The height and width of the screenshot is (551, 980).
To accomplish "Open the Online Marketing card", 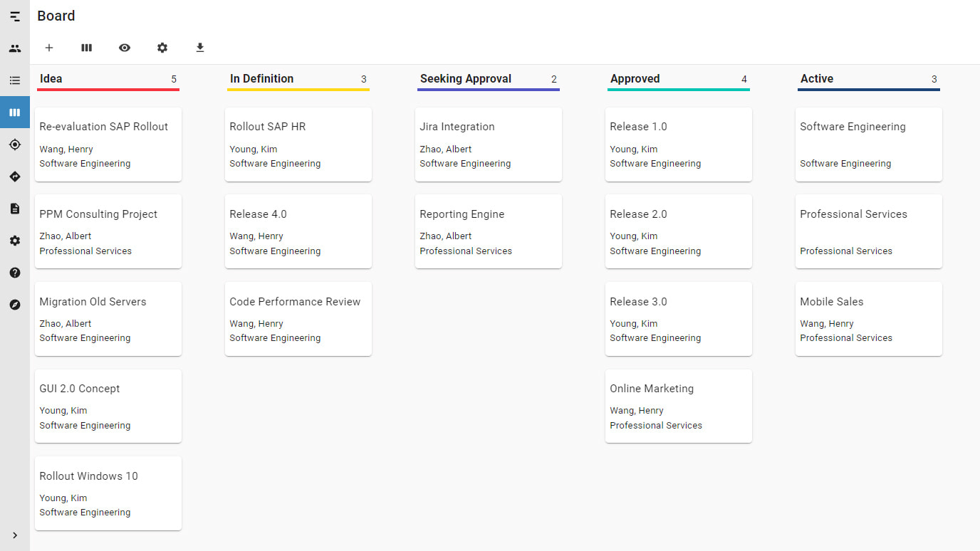I will click(x=679, y=406).
